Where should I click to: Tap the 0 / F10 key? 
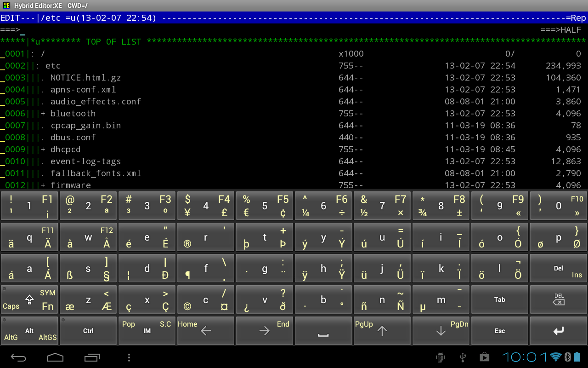point(559,206)
